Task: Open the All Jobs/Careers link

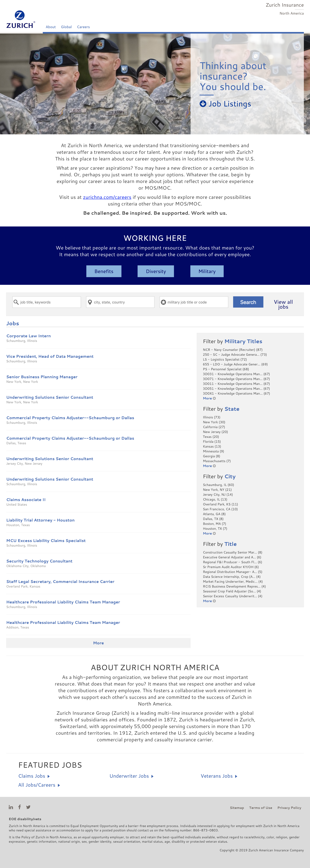Action: click(39, 785)
